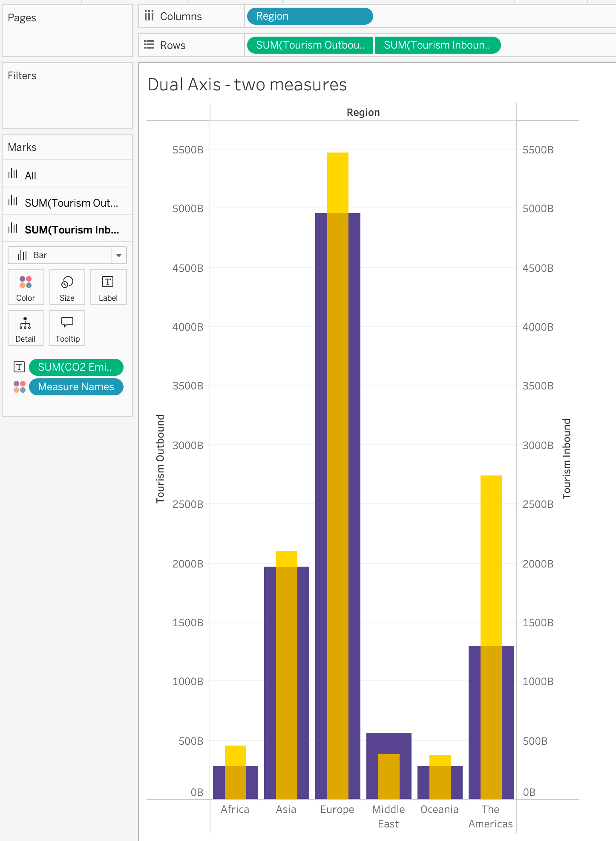Select the Region pill in Columns
This screenshot has width=616, height=841.
pyautogui.click(x=310, y=16)
